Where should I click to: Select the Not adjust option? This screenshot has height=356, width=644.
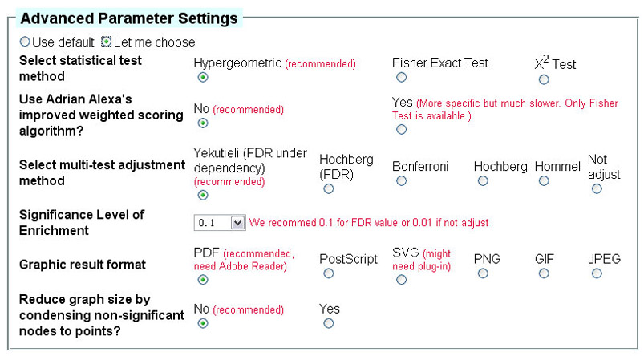click(597, 189)
